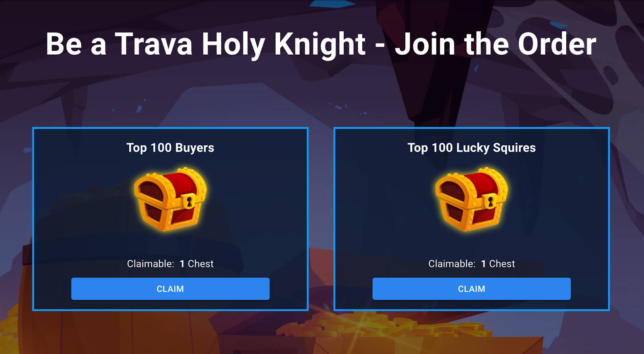Select the Top 100 Lucky Squires card panel
The image size is (644, 354).
(471, 219)
